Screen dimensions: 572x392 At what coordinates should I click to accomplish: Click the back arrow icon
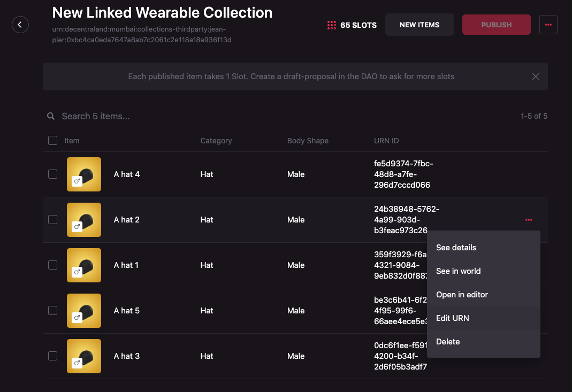[20, 25]
